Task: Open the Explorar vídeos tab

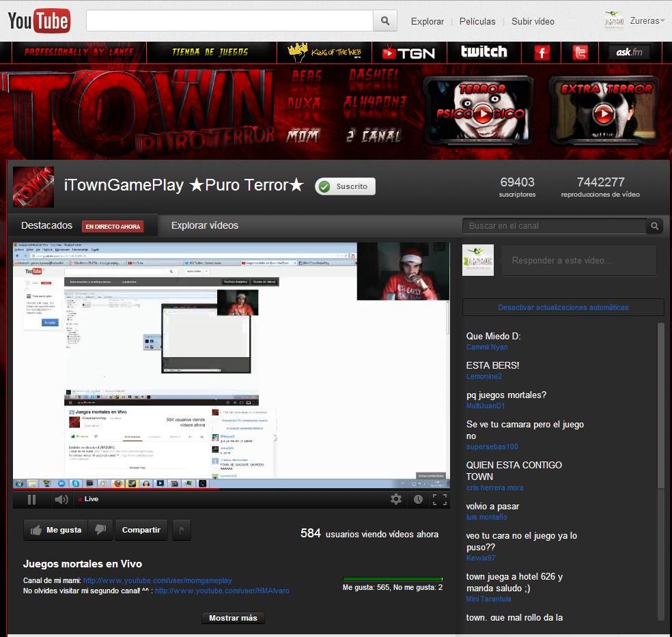Action: point(205,225)
